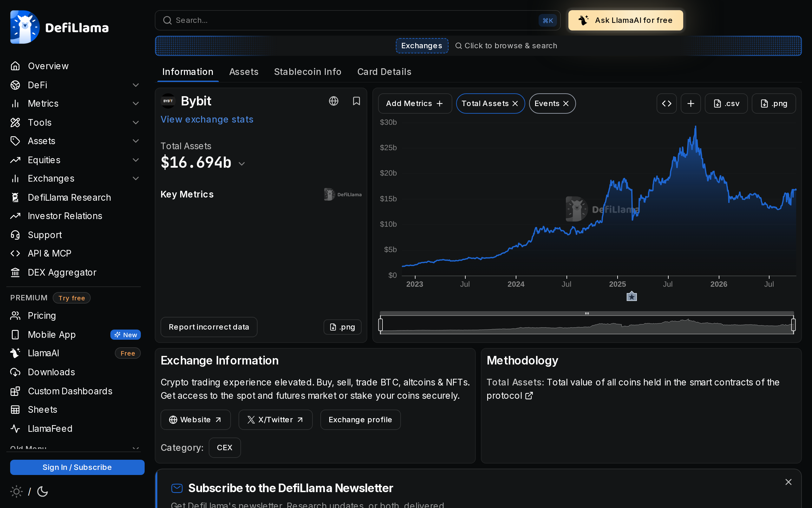The image size is (812, 508).
Task: Download Key Metrics card as .png
Action: click(x=342, y=327)
